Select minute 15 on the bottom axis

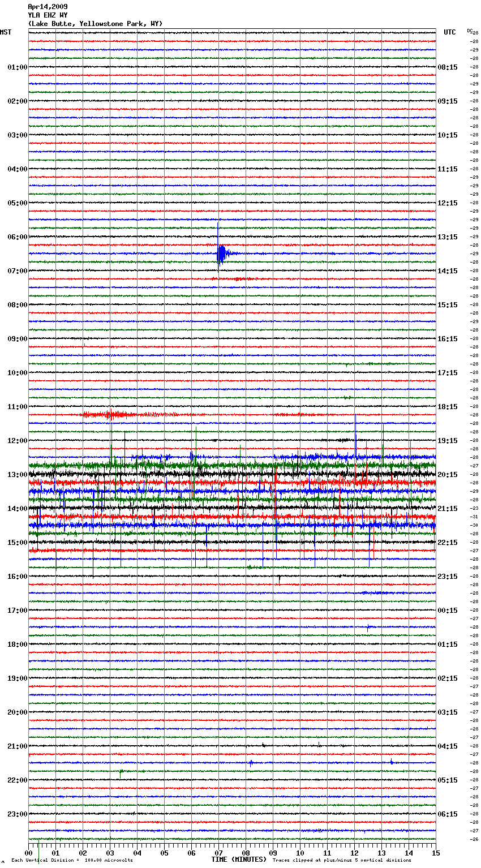click(436, 853)
